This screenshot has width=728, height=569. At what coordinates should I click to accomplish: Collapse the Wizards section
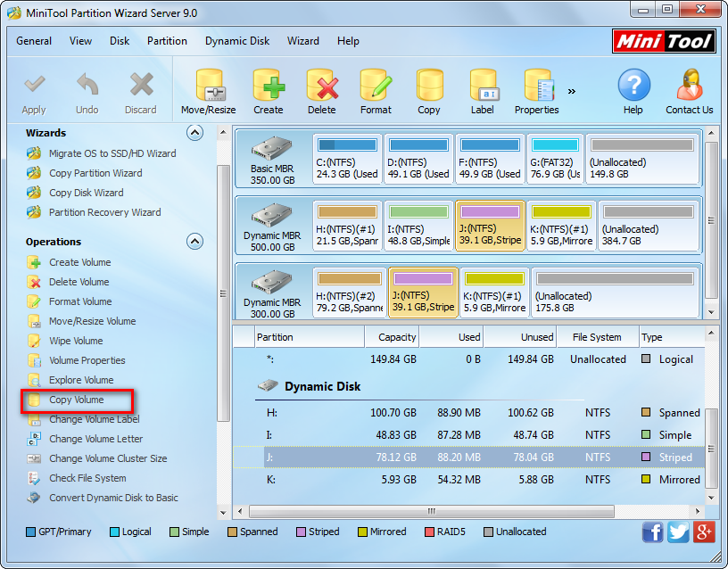tap(195, 133)
